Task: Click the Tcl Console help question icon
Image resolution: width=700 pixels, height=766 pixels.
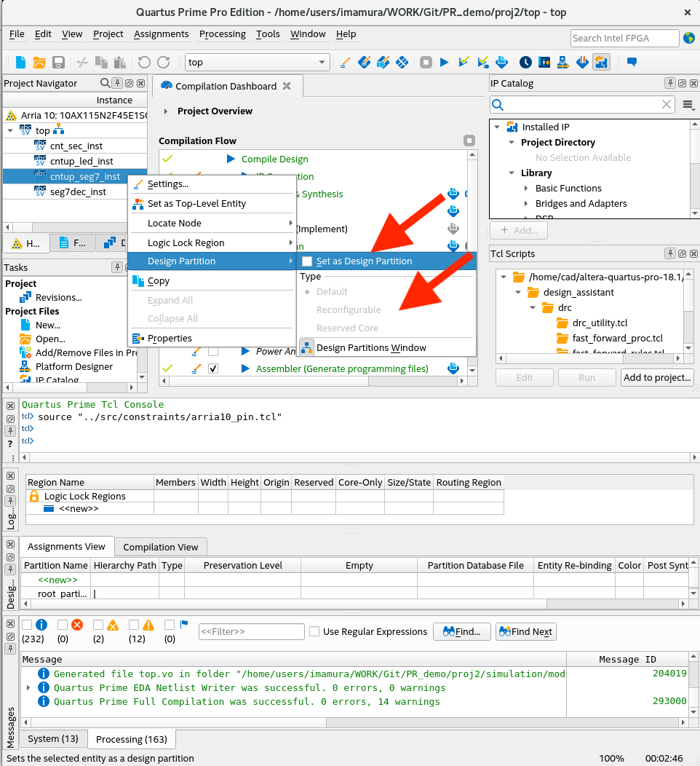Action: coord(9,444)
